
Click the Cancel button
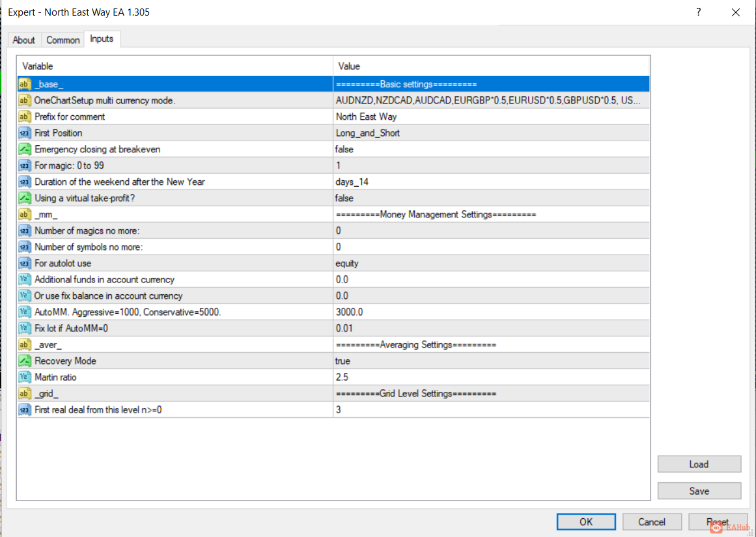point(652,521)
